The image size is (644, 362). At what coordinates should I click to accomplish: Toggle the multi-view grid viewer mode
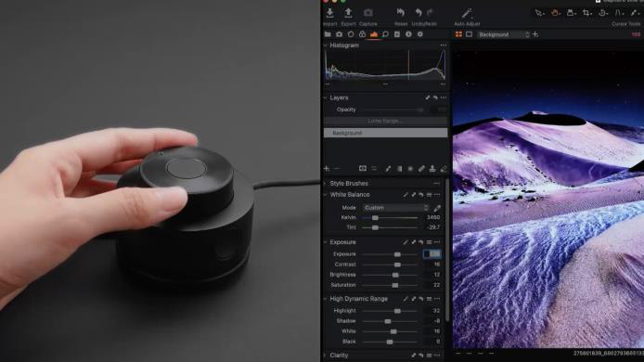pos(458,34)
